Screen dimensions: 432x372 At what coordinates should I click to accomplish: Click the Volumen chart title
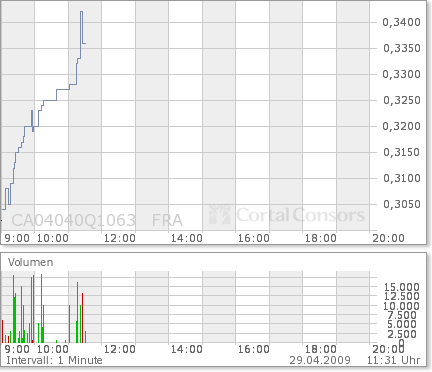[x=31, y=262]
